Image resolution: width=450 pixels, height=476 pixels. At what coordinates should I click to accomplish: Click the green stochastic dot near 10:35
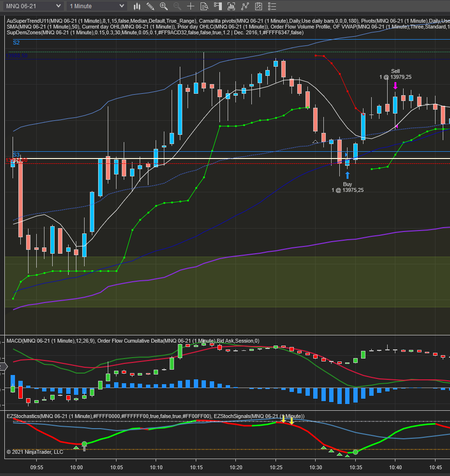(x=356, y=452)
